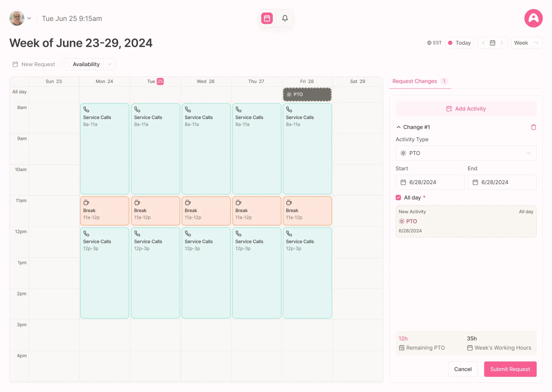Click the profile avatar in the top-right corner

click(533, 18)
